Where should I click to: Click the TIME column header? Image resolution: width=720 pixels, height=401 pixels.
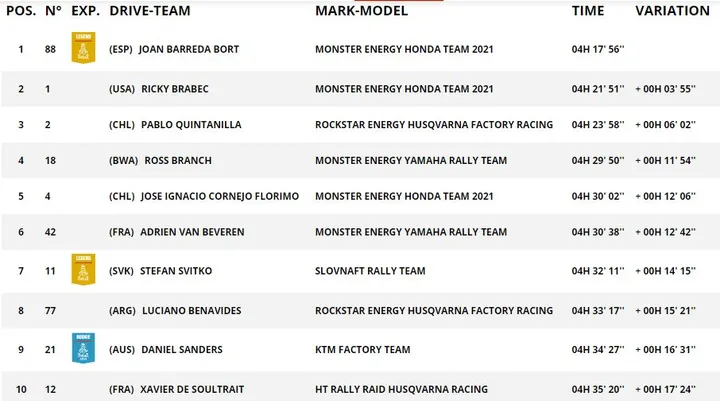point(588,11)
